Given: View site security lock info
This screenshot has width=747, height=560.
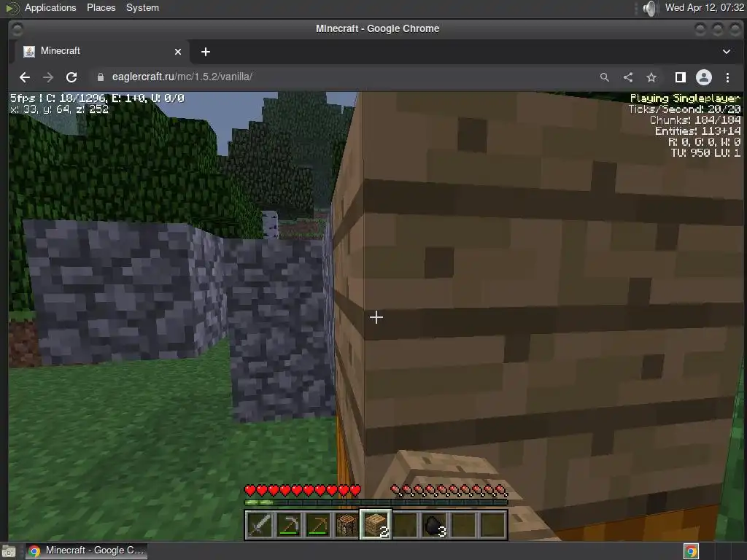Looking at the screenshot, I should [101, 77].
